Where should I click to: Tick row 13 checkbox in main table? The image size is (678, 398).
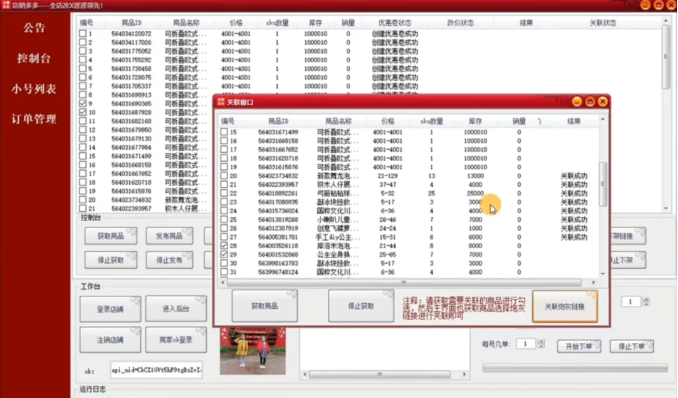click(83, 138)
